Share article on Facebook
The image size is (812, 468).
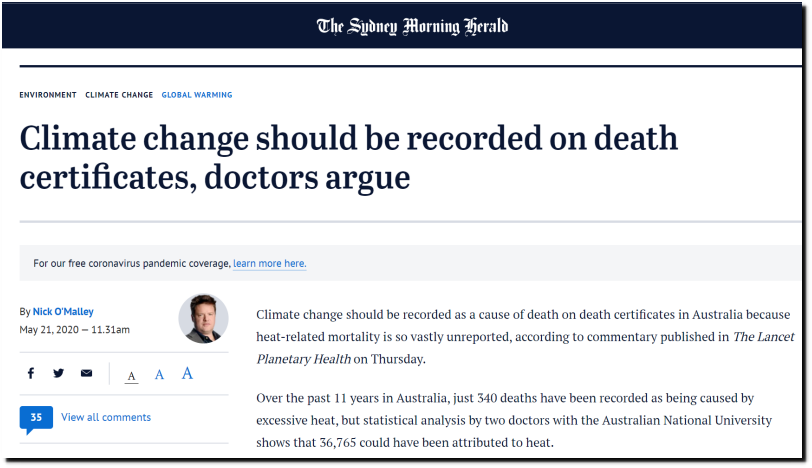point(31,373)
